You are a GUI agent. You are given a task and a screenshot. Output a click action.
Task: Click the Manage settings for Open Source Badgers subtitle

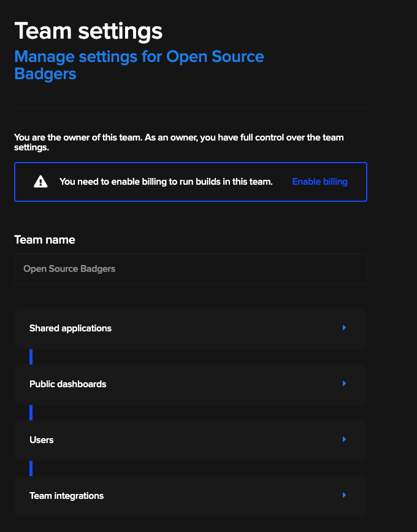tap(139, 65)
